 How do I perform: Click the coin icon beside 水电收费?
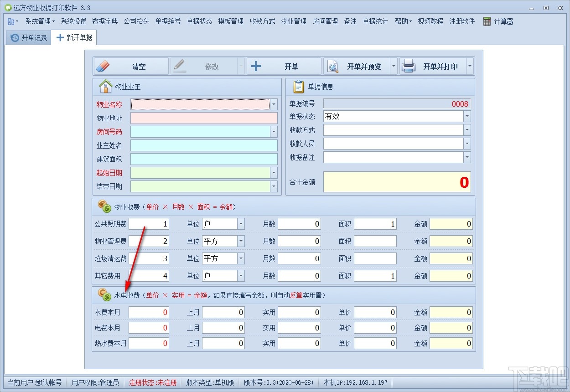click(x=104, y=295)
